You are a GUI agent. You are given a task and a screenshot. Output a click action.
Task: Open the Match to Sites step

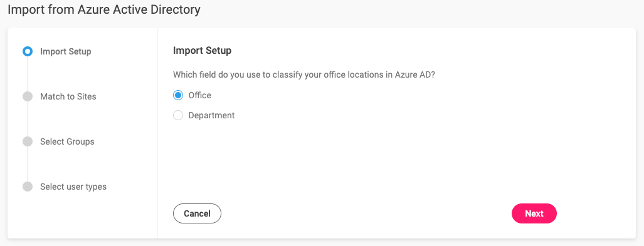pyautogui.click(x=68, y=96)
